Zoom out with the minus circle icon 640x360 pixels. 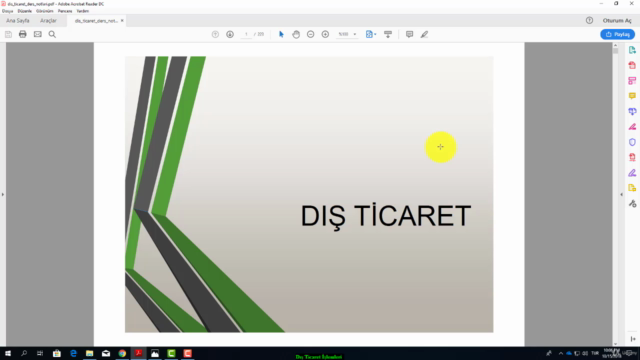[x=311, y=34]
